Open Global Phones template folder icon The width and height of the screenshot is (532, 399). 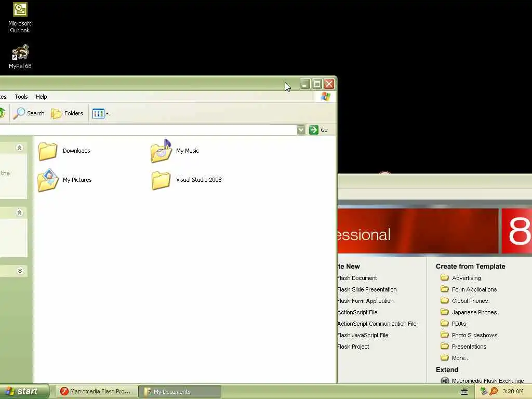[445, 300]
